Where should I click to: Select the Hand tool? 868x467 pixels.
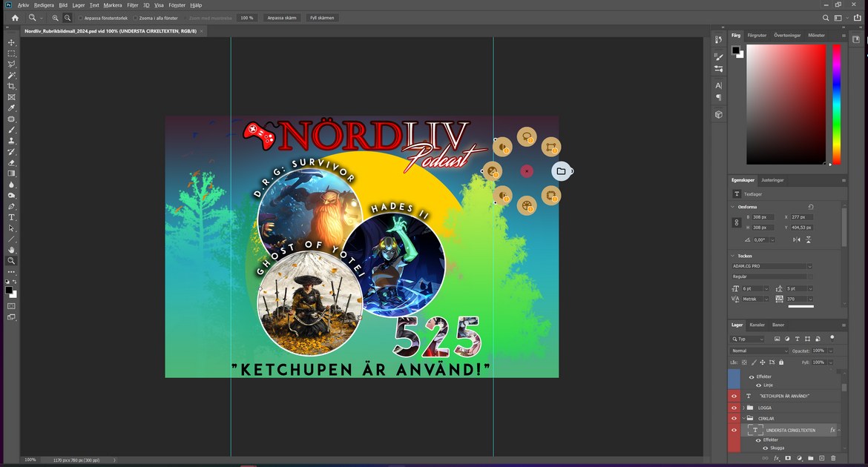tap(11, 250)
